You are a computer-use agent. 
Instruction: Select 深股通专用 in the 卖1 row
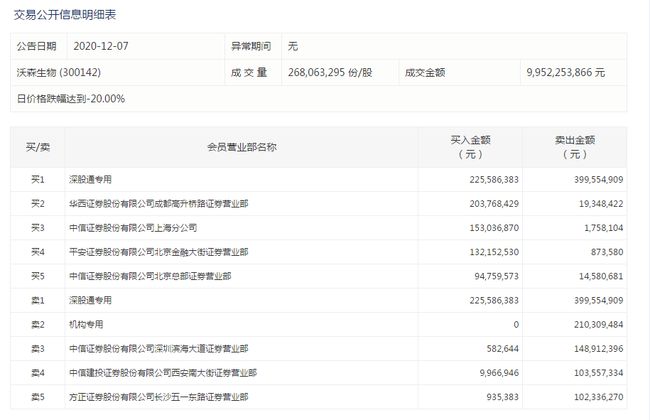(x=90, y=300)
